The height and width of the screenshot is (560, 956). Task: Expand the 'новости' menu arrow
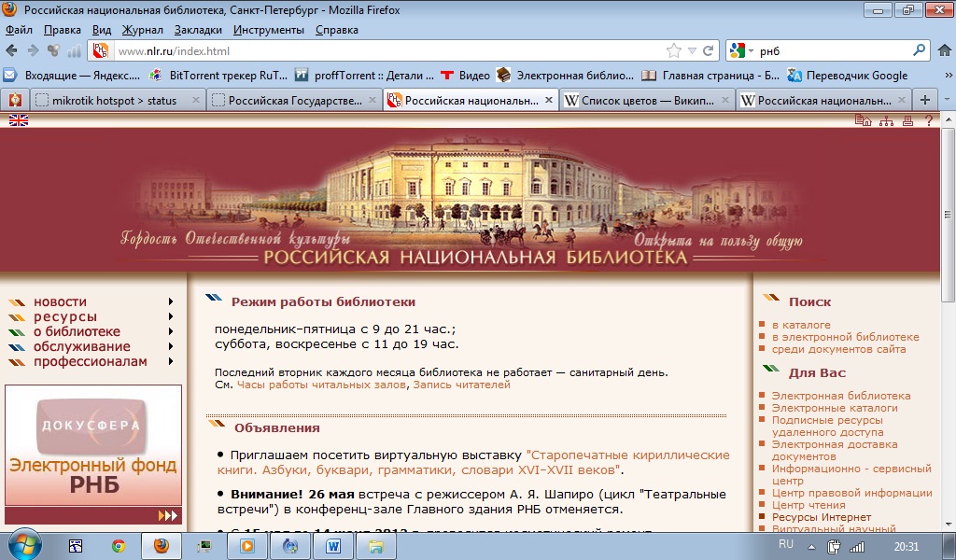point(171,301)
